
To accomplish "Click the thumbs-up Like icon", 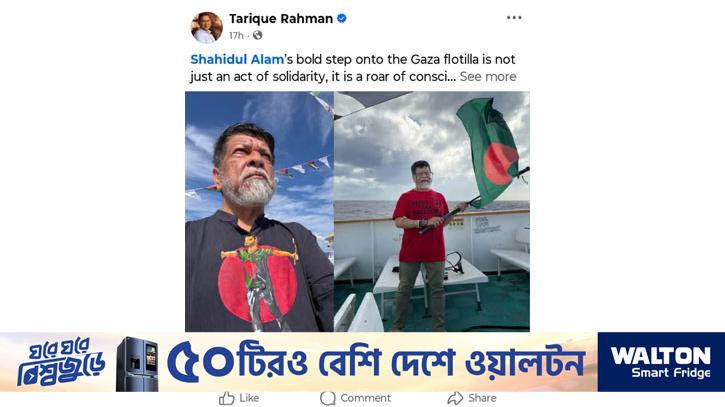I will 227,398.
